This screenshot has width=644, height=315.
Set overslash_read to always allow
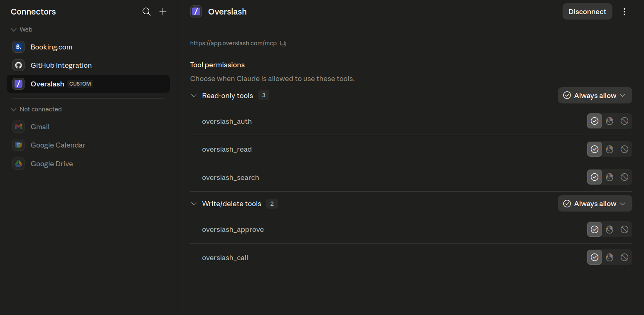coord(595,149)
